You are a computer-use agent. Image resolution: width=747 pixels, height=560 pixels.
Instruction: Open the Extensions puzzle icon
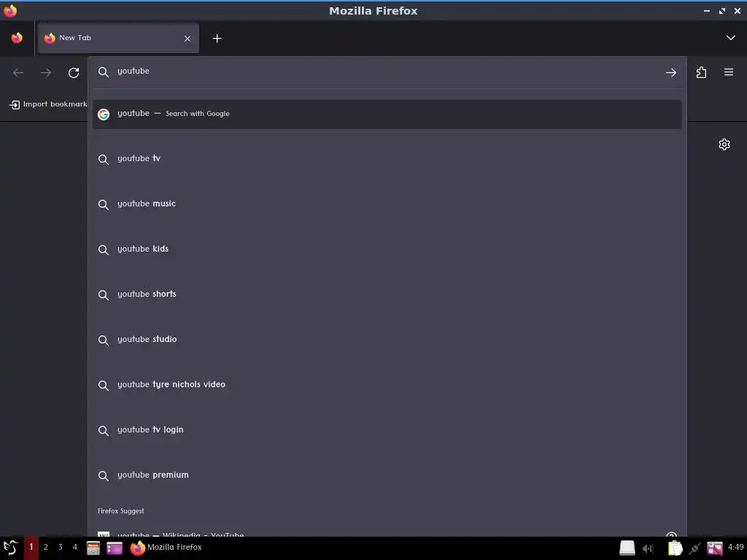[x=701, y=72]
